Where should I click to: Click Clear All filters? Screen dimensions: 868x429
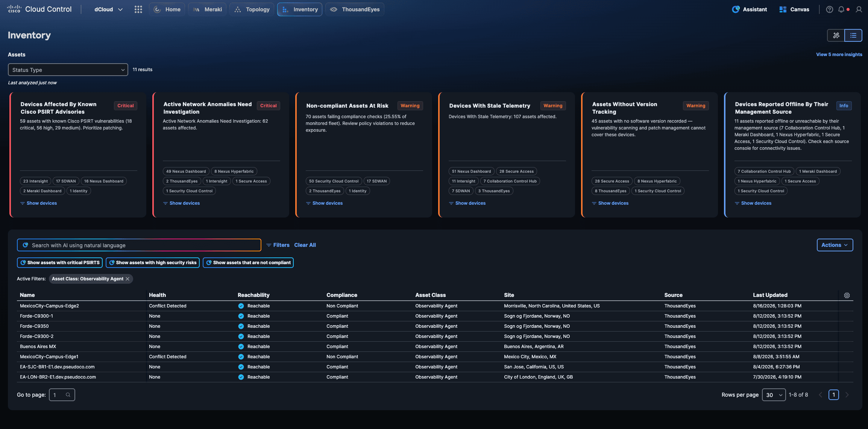click(305, 245)
